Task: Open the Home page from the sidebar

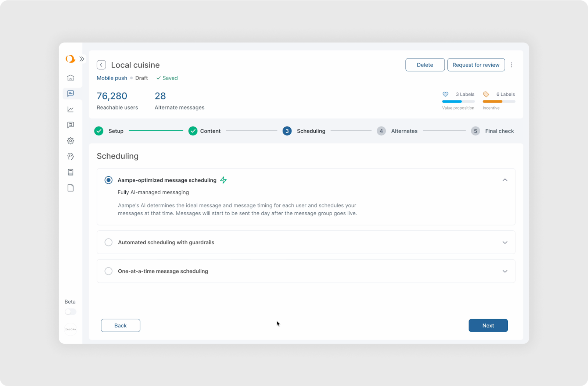Action: [x=71, y=78]
